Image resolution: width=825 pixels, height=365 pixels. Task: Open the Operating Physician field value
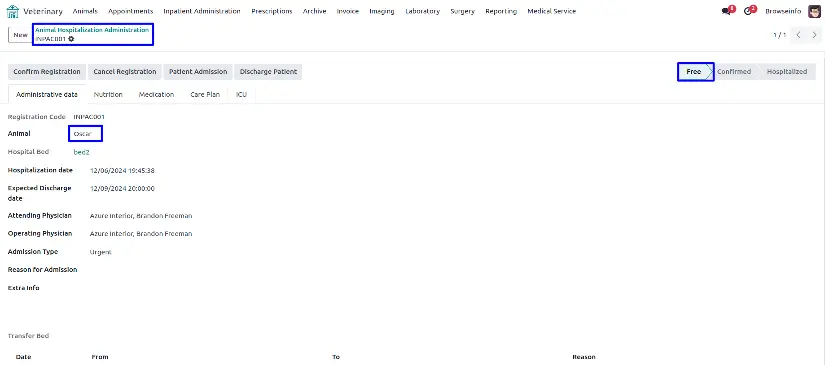click(x=141, y=234)
